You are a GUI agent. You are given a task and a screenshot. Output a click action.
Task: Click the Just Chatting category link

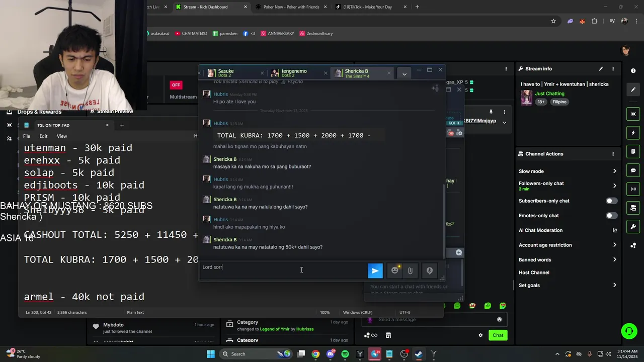pyautogui.click(x=549, y=94)
